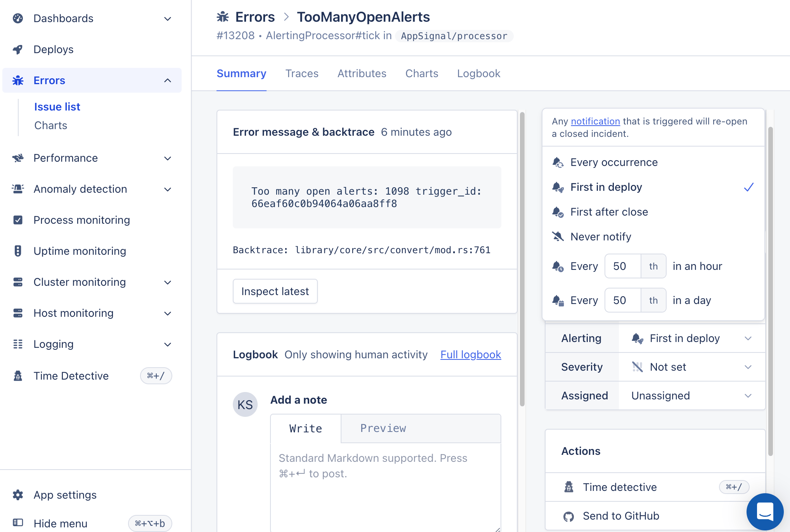Expand the Dashboards menu chevron
Screen dimensions: 790x532
pos(168,19)
